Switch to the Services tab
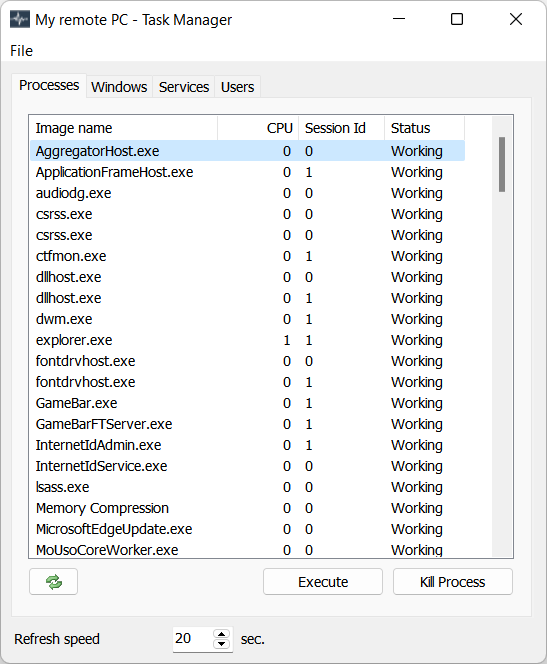This screenshot has width=547, height=664. pos(184,87)
